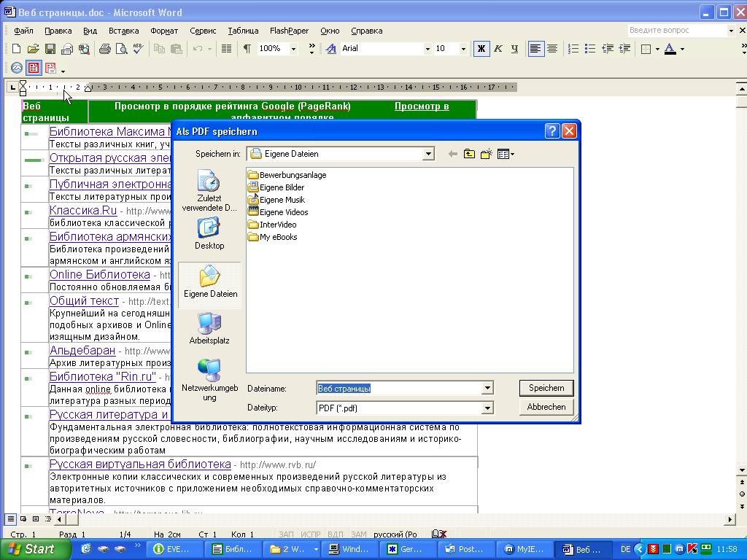This screenshot has height=560, width=747.
Task: Click the Abbrechen button
Action: (x=546, y=407)
